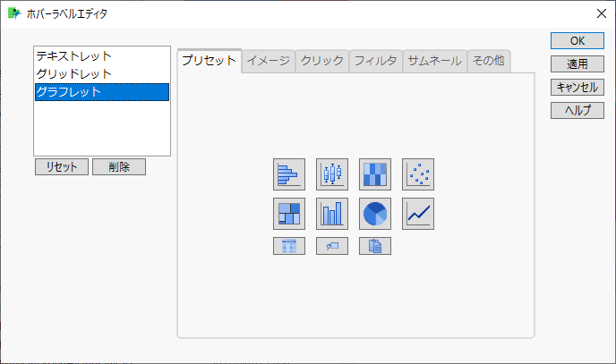
Task: Switch to the イメージ tab
Action: click(269, 61)
